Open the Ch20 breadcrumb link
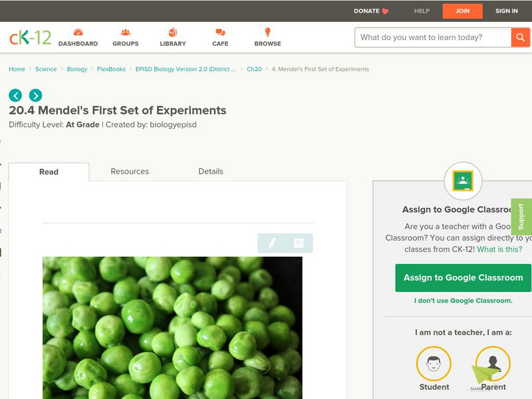The width and height of the screenshot is (532, 399). pyautogui.click(x=254, y=69)
